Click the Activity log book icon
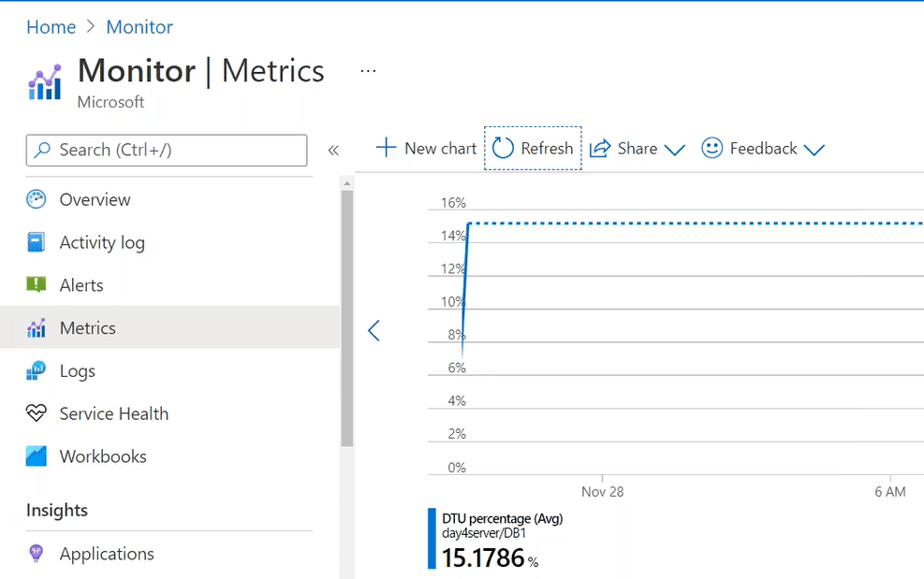The image size is (924, 579). (37, 242)
